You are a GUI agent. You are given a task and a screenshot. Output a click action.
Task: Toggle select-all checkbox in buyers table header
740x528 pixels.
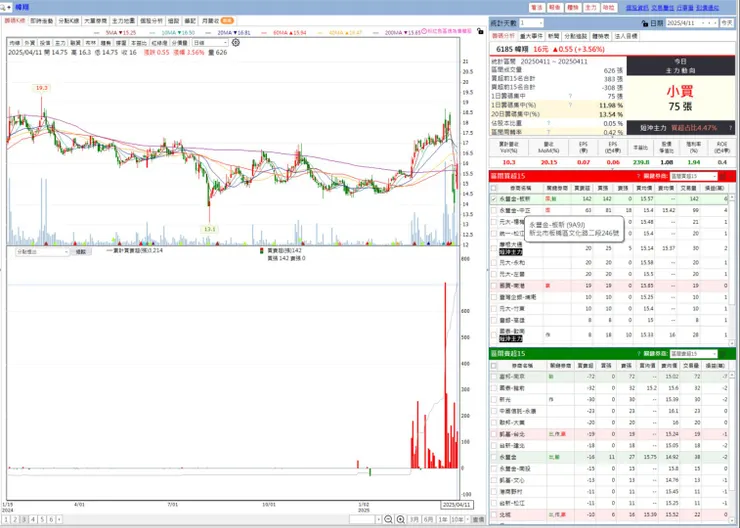tap(494, 188)
